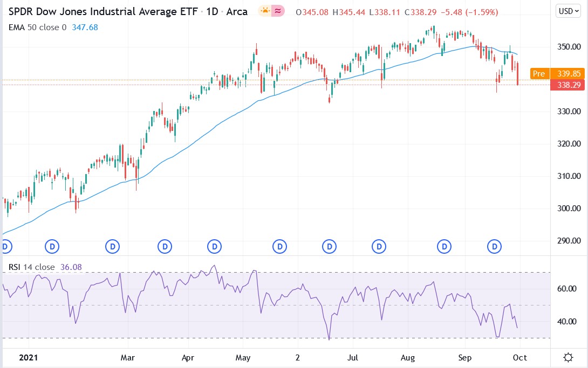Click the dividend D marker under September
Screen dimensions: 588x368
click(443, 246)
